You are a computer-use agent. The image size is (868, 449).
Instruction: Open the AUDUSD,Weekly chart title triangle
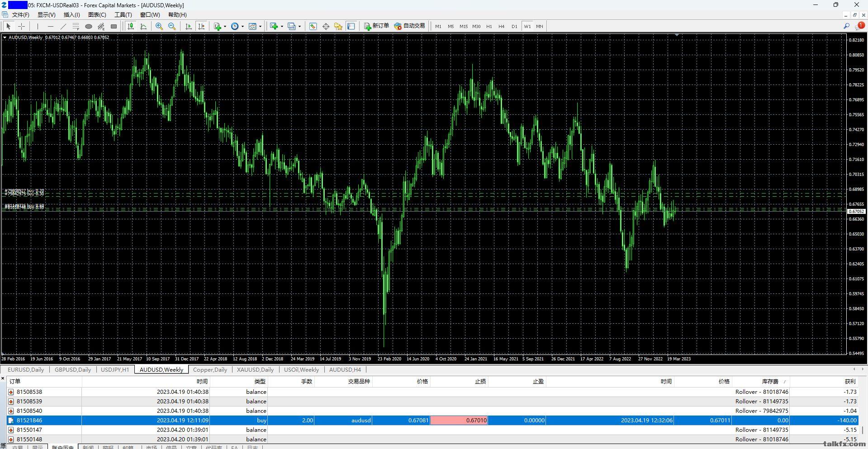point(5,38)
